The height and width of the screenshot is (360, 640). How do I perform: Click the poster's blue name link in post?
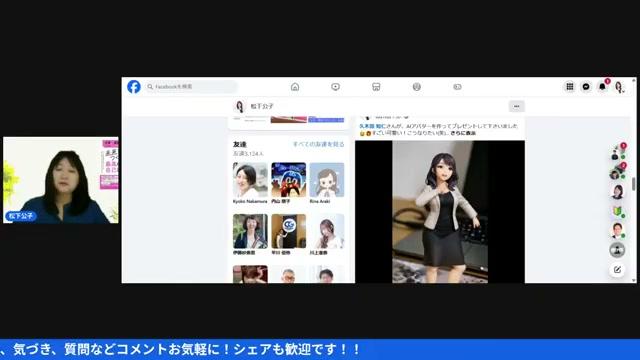pos(372,126)
